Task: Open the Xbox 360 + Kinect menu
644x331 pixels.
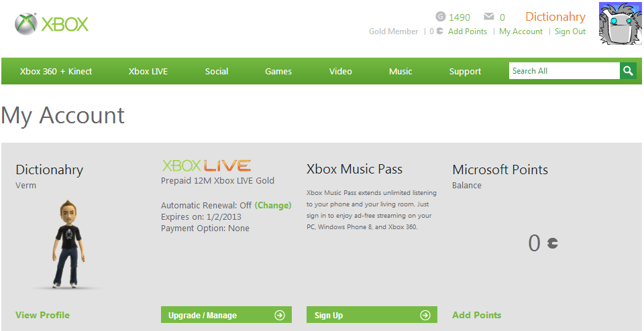Action: coord(56,72)
